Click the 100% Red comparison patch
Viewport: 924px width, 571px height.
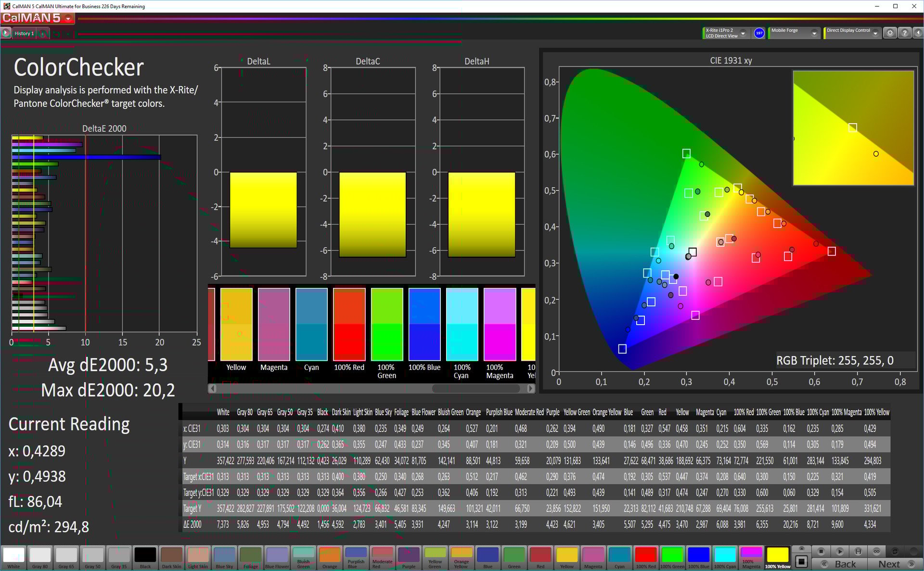click(x=349, y=324)
